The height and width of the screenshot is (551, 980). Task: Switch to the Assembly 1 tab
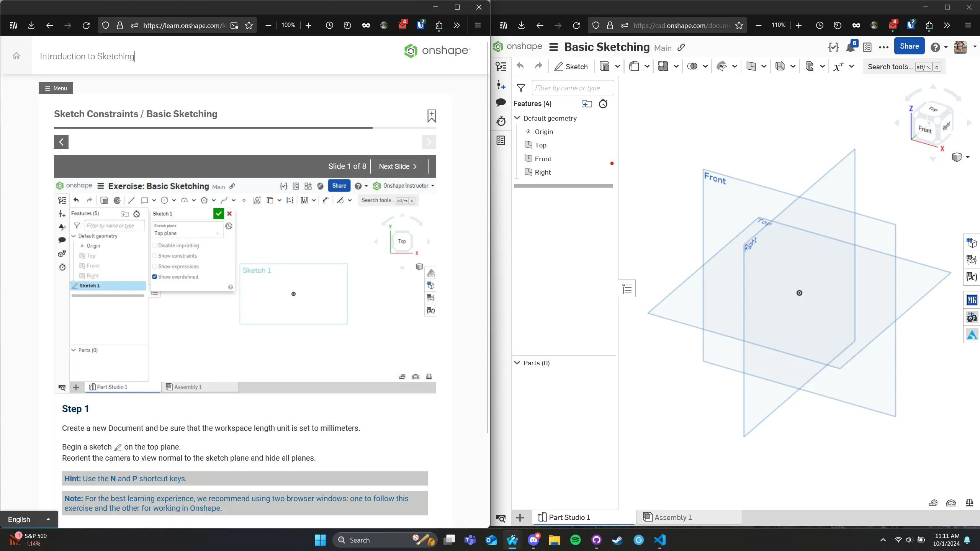point(672,517)
